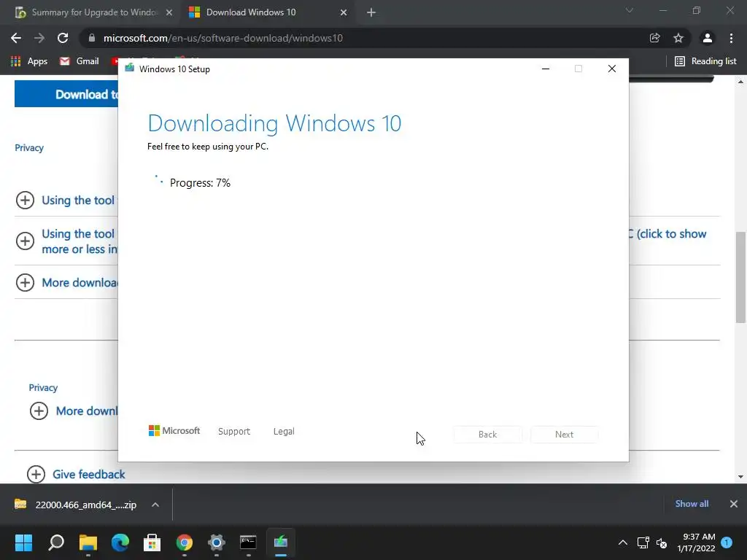Open the Reading list

(705, 61)
